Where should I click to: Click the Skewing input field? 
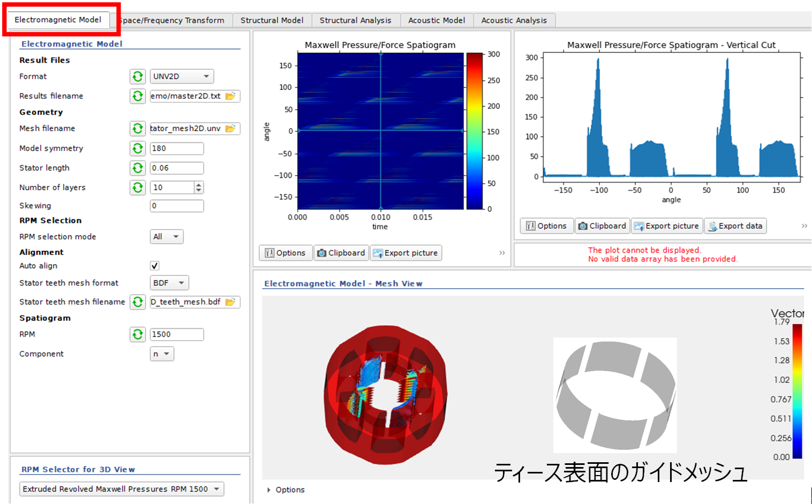pyautogui.click(x=176, y=206)
